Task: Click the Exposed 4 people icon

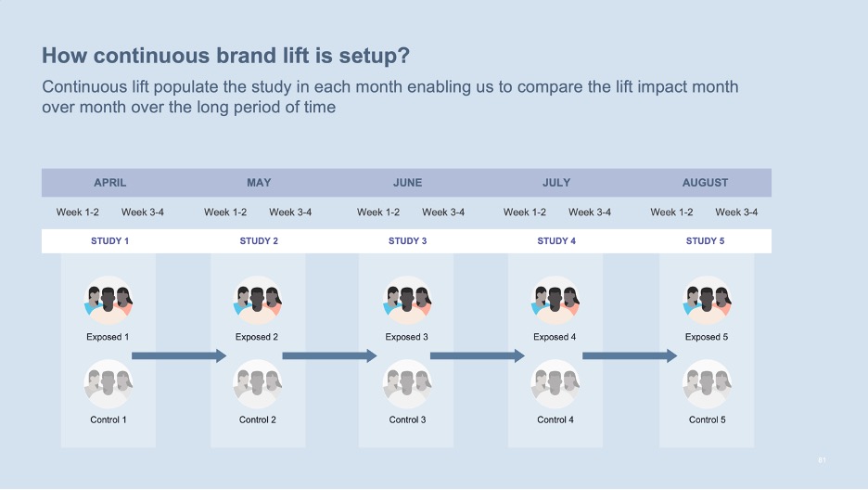Action: click(555, 301)
